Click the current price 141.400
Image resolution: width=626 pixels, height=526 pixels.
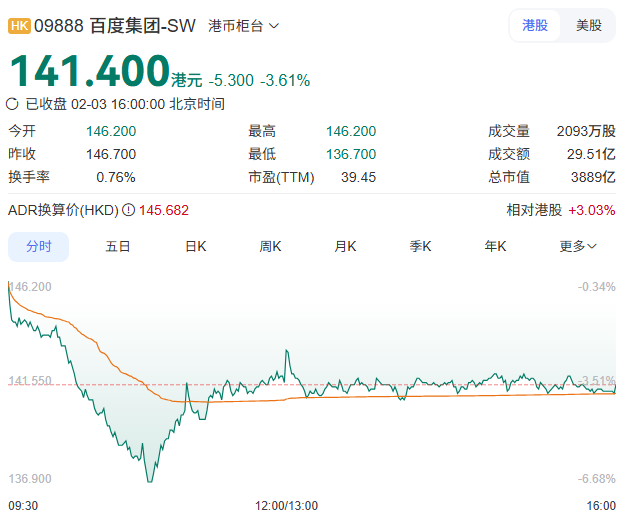point(90,71)
